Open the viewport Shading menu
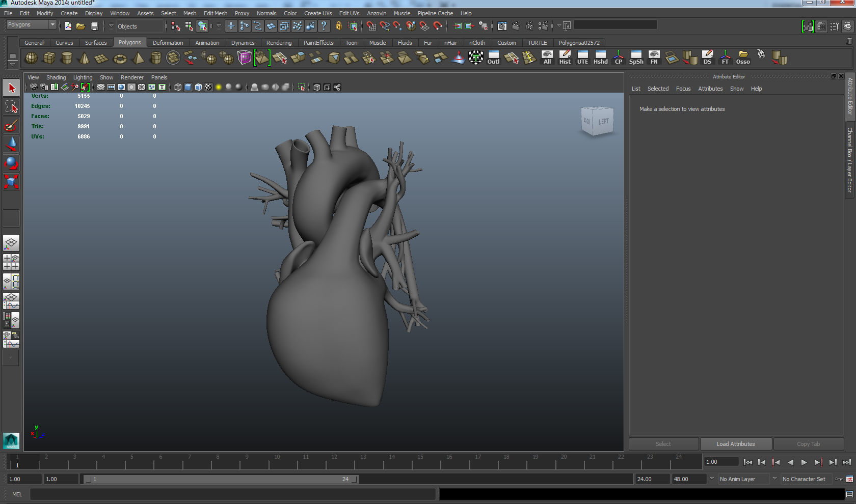Image resolution: width=856 pixels, height=504 pixels. (x=56, y=77)
